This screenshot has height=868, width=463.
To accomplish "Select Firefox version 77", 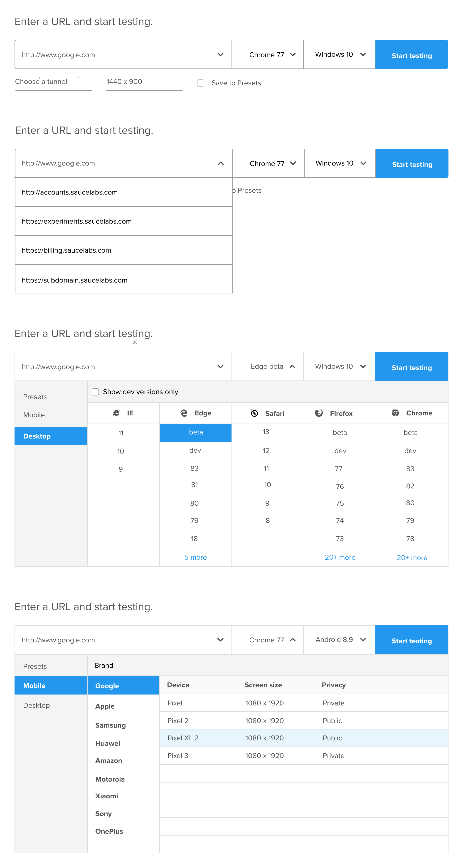I will pyautogui.click(x=339, y=469).
